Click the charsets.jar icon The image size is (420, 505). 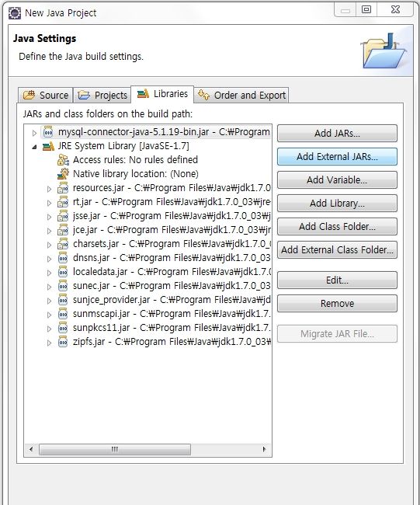(63, 244)
